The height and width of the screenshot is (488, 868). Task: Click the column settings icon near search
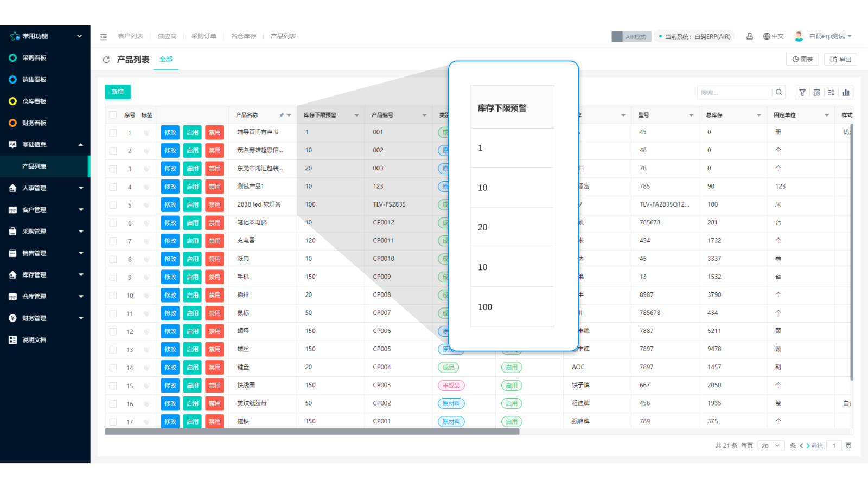click(x=816, y=92)
